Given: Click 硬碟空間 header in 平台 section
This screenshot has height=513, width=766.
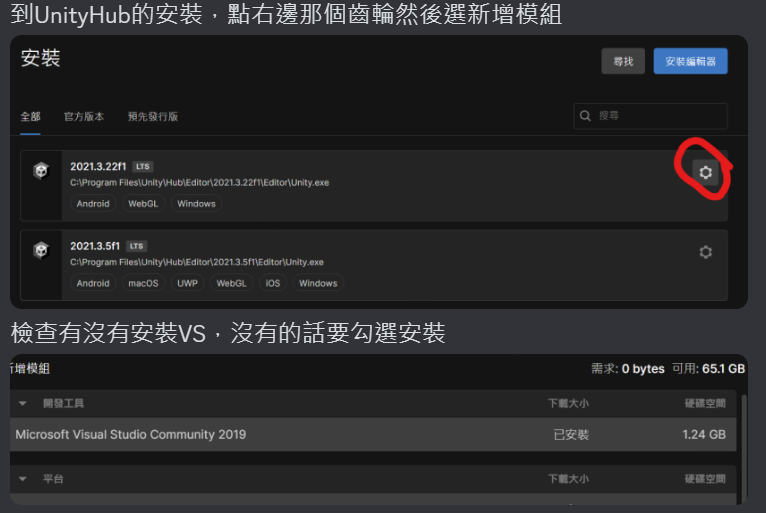Looking at the screenshot, I should coord(705,479).
